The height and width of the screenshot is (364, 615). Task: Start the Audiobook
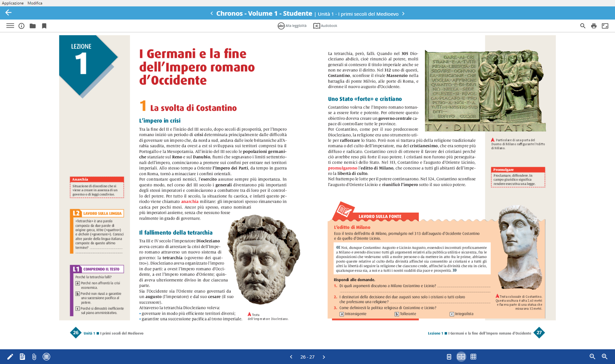(x=325, y=26)
